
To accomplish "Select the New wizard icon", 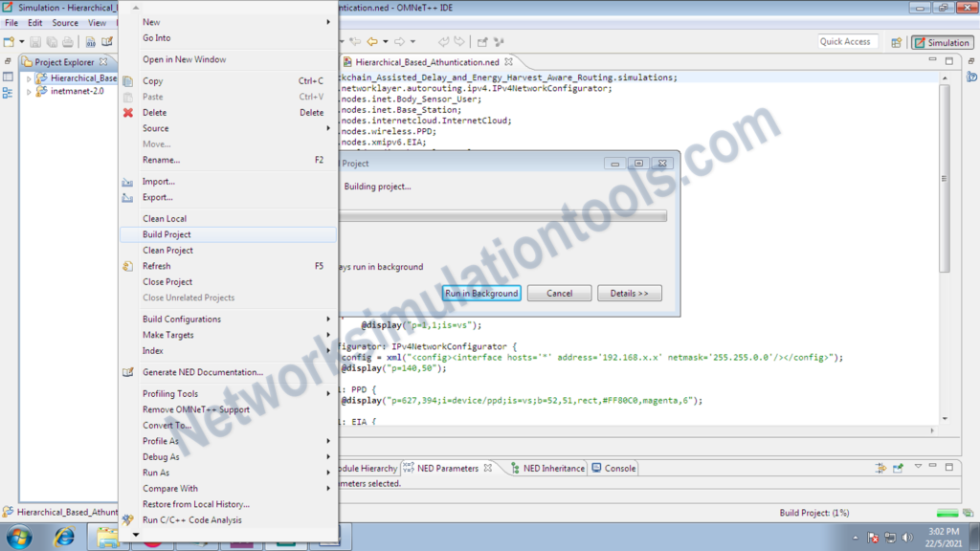I will pos(9,41).
